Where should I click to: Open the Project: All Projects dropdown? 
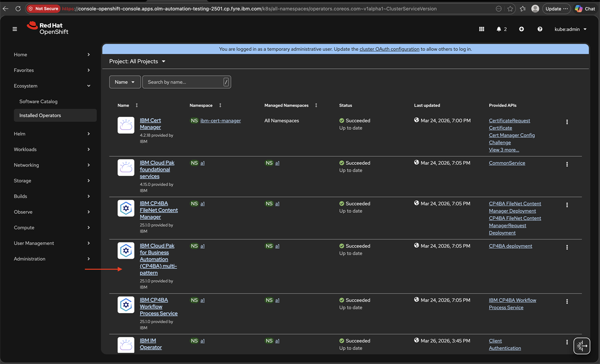click(137, 61)
